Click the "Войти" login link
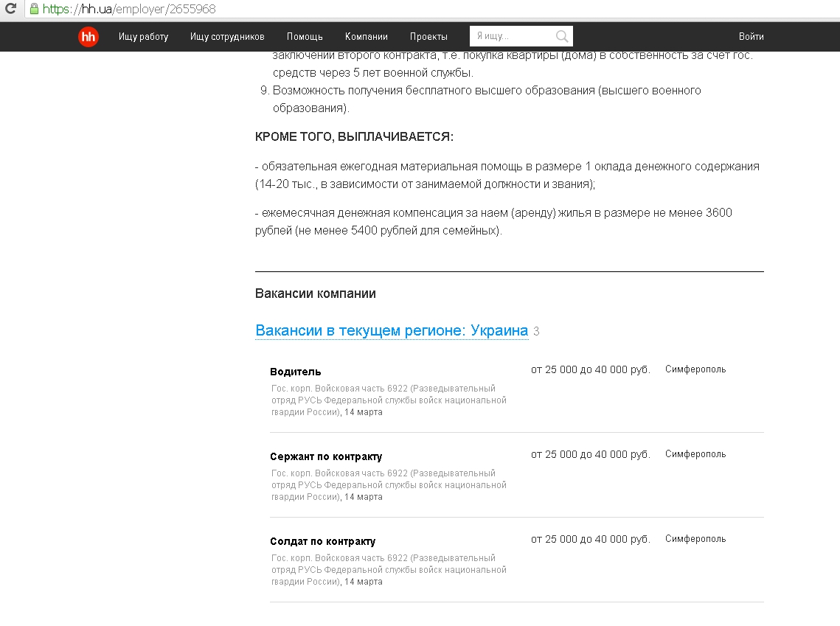The width and height of the screenshot is (840, 626). point(751,36)
